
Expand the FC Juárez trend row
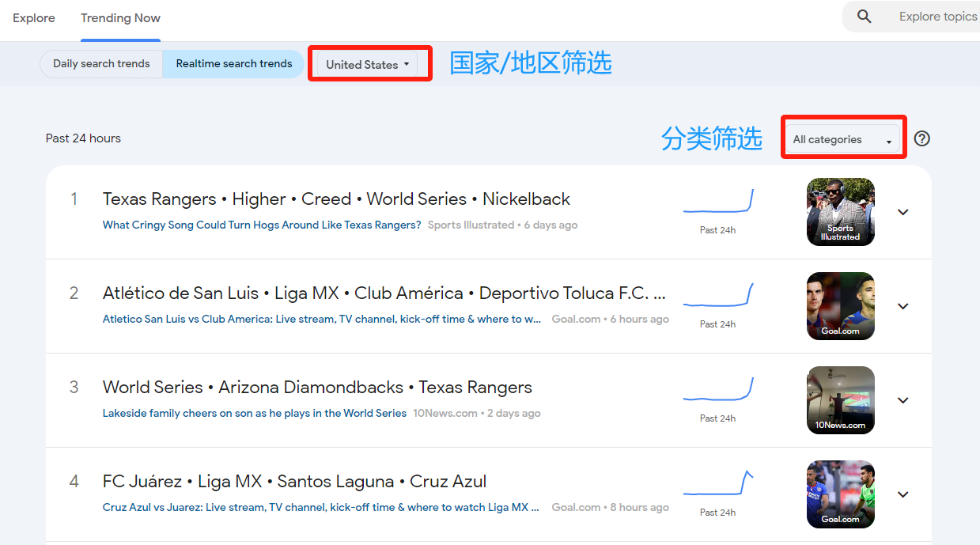902,494
